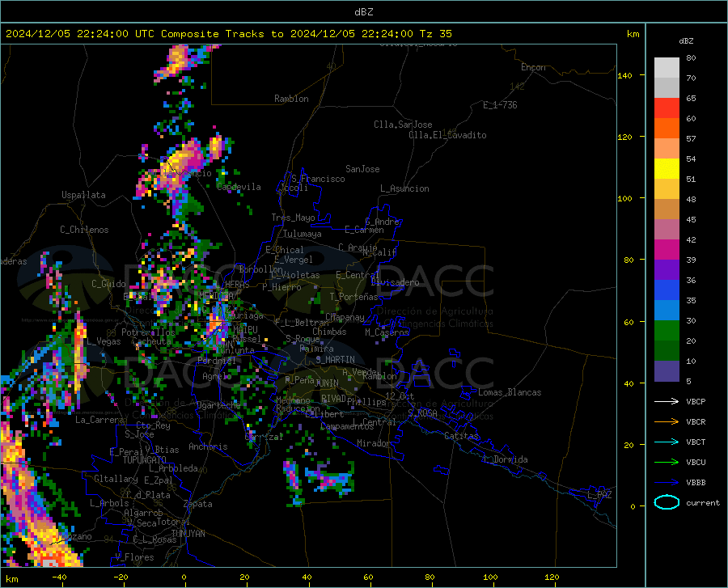Viewport: 728px width, 588px height.
Task: Click the Agrelo place label
Action: point(217,376)
